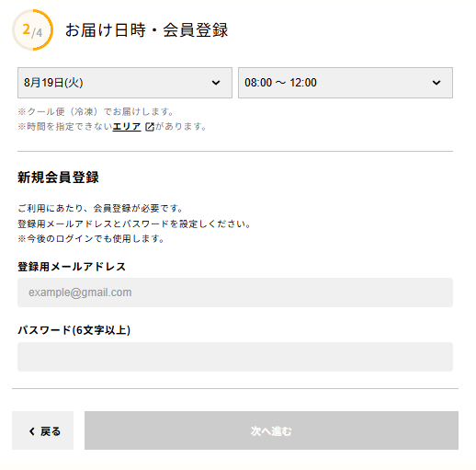Screen dimensions: 476x470
Task: Click the chevron arrow of the date selector
Action: [x=216, y=83]
